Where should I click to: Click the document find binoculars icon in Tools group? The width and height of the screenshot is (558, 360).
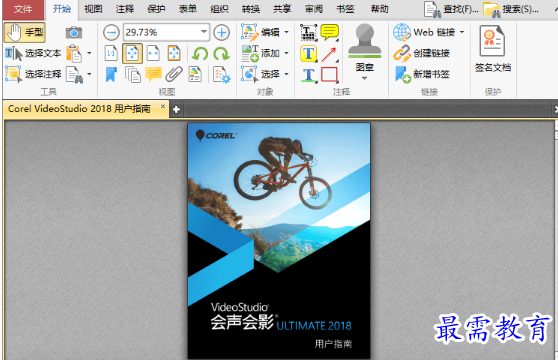[x=74, y=74]
